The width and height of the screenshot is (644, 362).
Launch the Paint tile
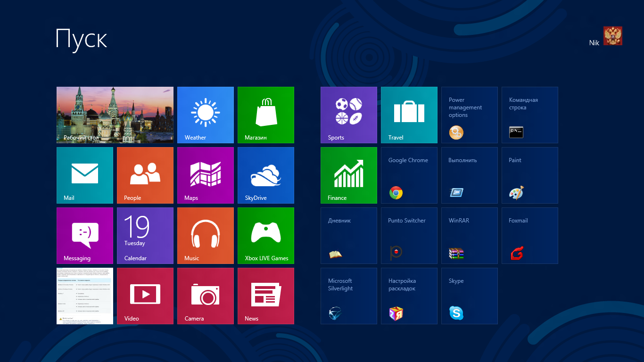530,175
